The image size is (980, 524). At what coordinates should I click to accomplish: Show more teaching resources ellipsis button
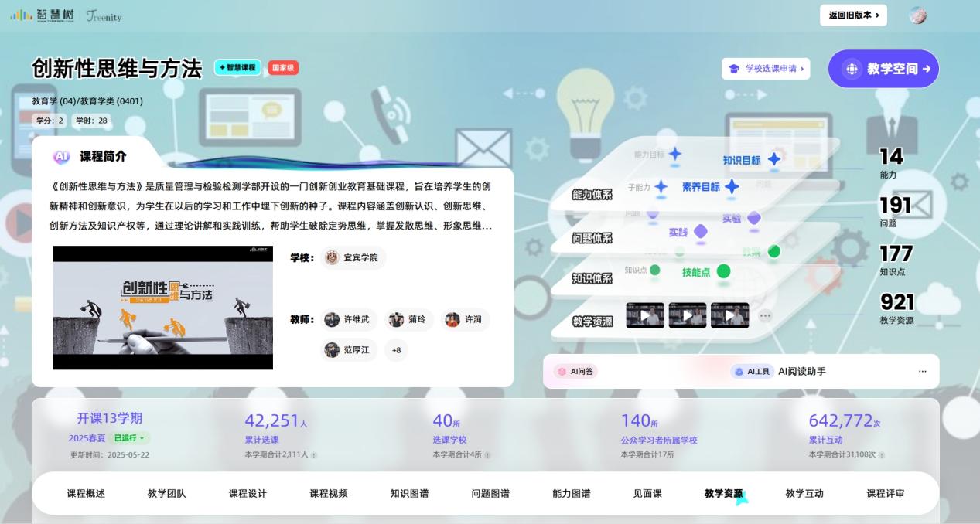(x=765, y=315)
